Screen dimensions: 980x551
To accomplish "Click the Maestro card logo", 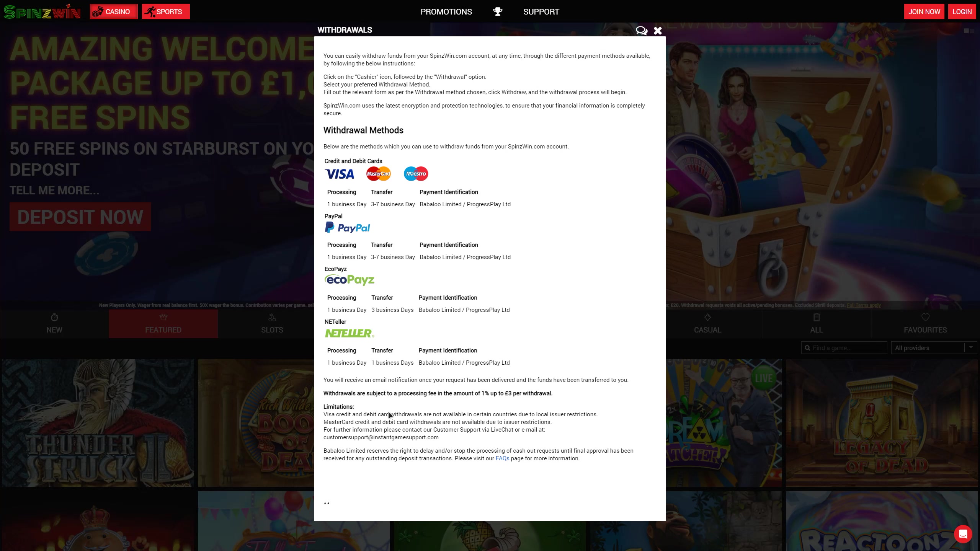I will (x=416, y=174).
